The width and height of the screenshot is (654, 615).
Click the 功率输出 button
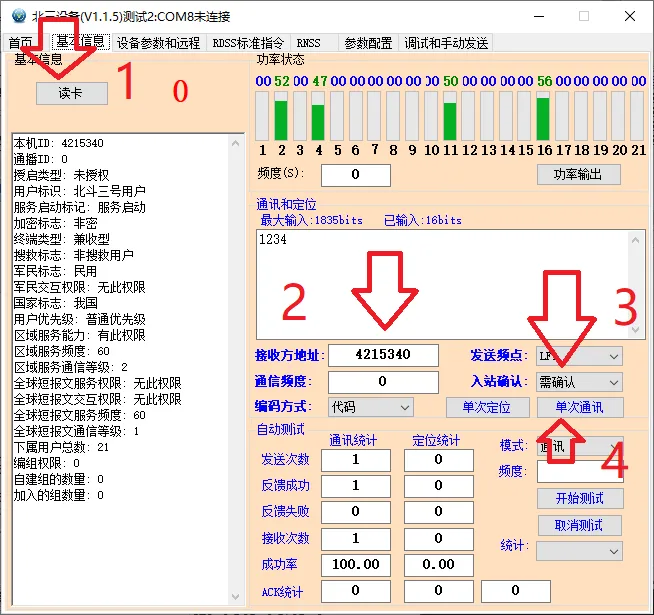(579, 174)
